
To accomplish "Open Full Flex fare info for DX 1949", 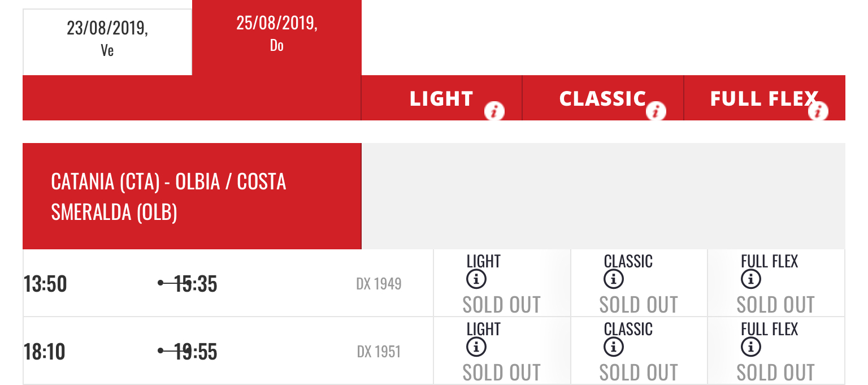I will 750,279.
